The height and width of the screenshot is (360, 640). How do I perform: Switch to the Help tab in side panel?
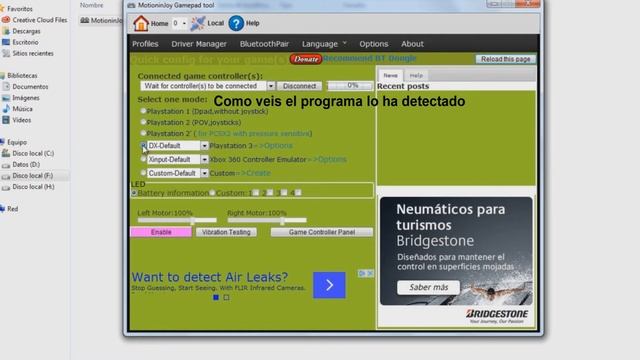coord(416,76)
